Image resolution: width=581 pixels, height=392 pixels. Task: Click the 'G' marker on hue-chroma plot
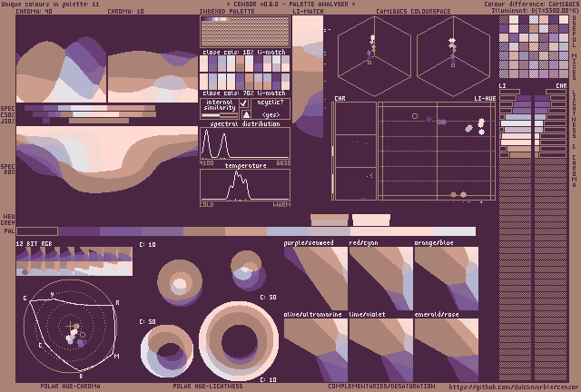click(x=25, y=299)
